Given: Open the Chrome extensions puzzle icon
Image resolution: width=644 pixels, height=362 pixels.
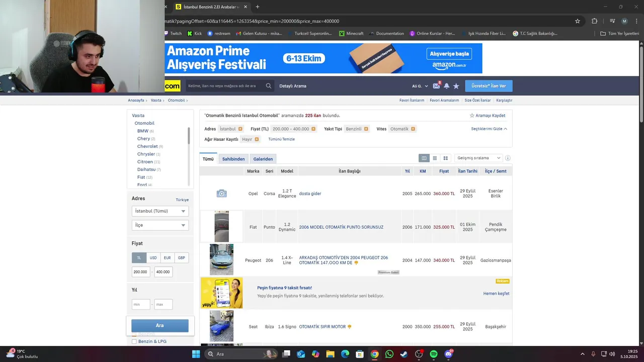Looking at the screenshot, I should (594, 21).
